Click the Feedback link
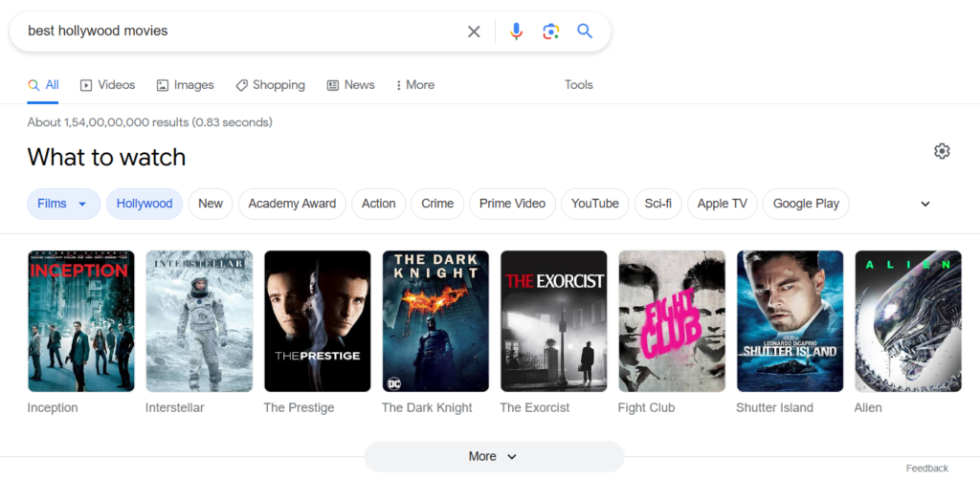This screenshot has height=480, width=980. pos(926,469)
